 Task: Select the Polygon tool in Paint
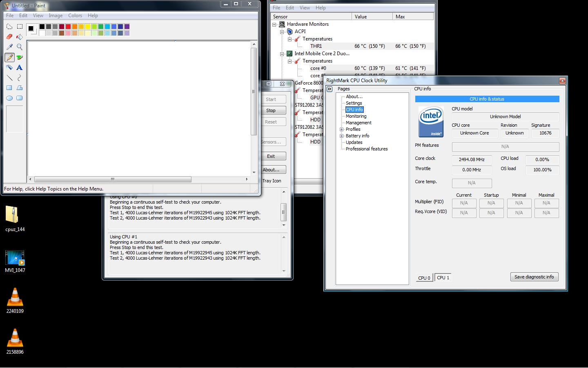20,88
